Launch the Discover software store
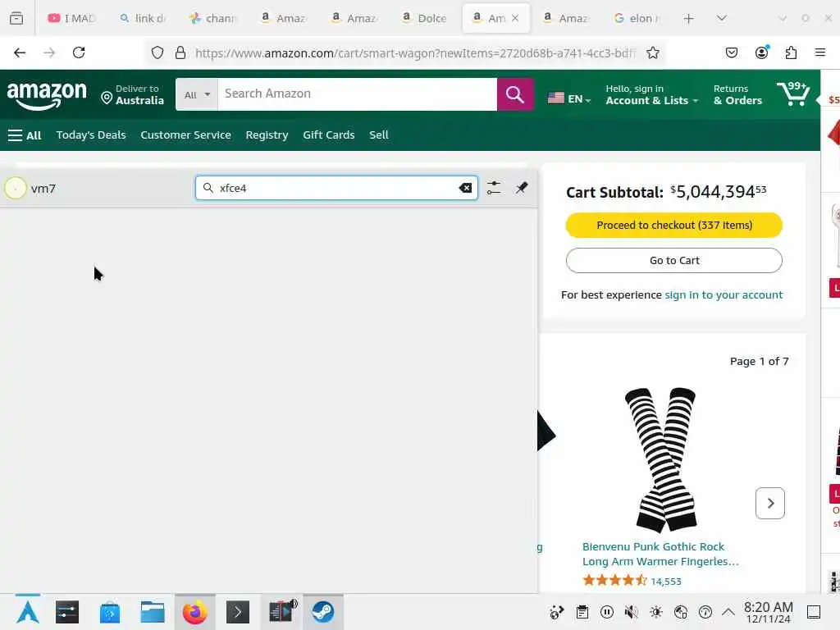Screen dimensions: 840x630 110,612
